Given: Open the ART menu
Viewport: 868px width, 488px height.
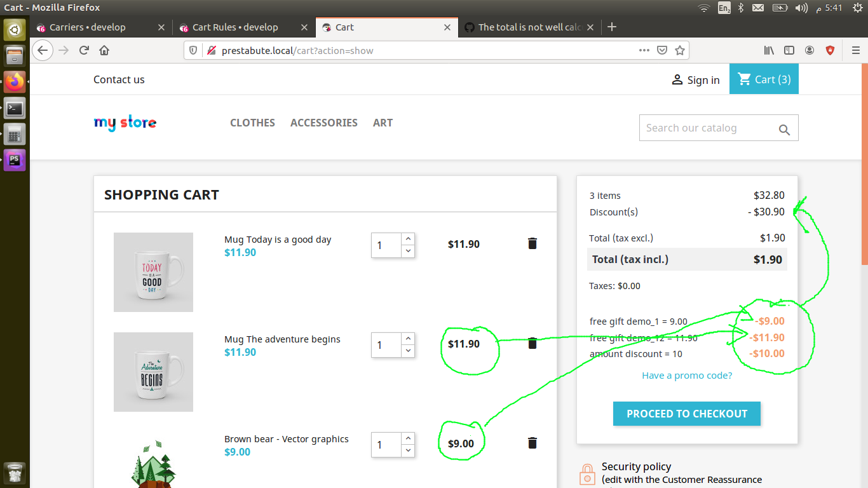Looking at the screenshot, I should click(383, 123).
